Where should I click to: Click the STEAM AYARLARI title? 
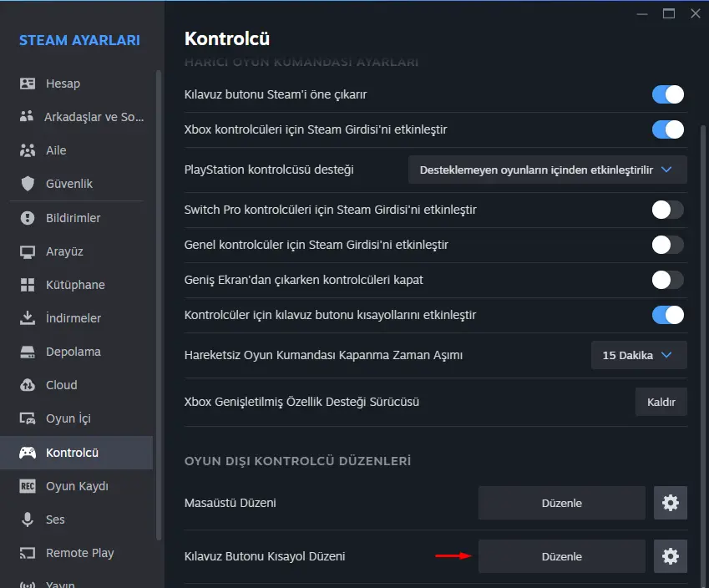pyautogui.click(x=79, y=40)
